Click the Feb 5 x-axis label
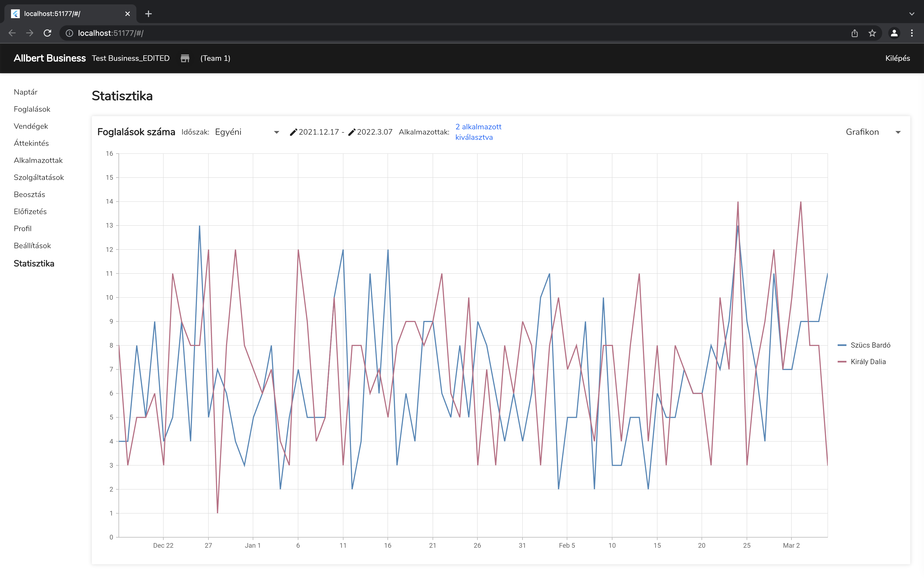 tap(567, 546)
